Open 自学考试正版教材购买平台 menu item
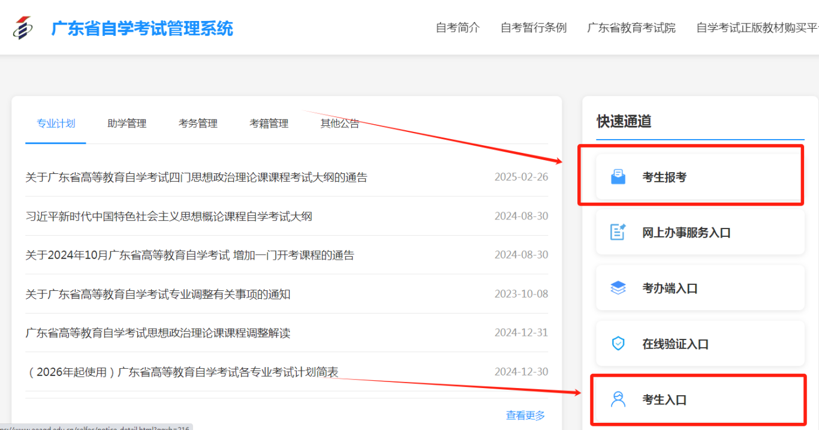The height and width of the screenshot is (430, 819). [x=757, y=28]
